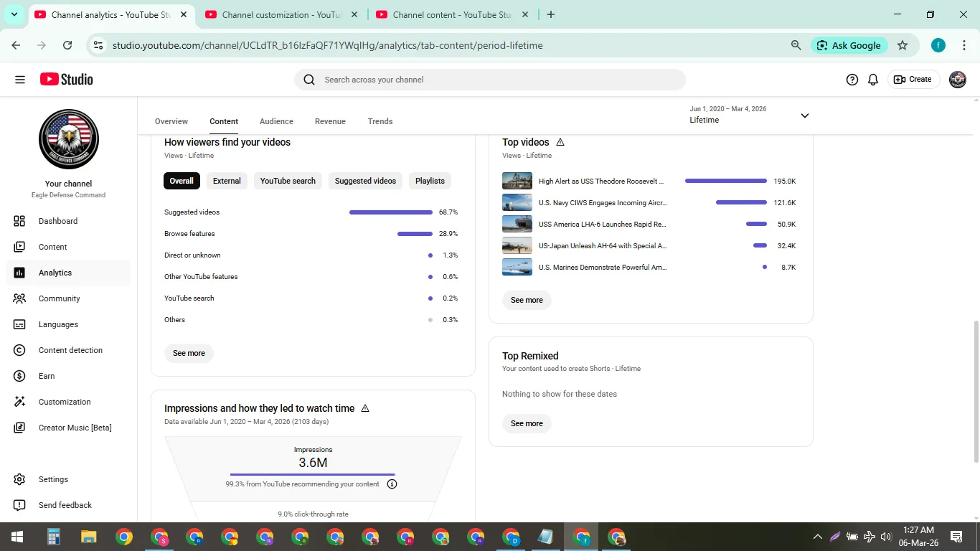Click the Top videos warning triangle icon

(x=560, y=142)
